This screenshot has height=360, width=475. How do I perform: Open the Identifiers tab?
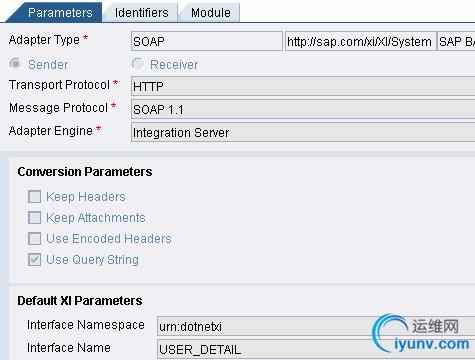point(142,13)
